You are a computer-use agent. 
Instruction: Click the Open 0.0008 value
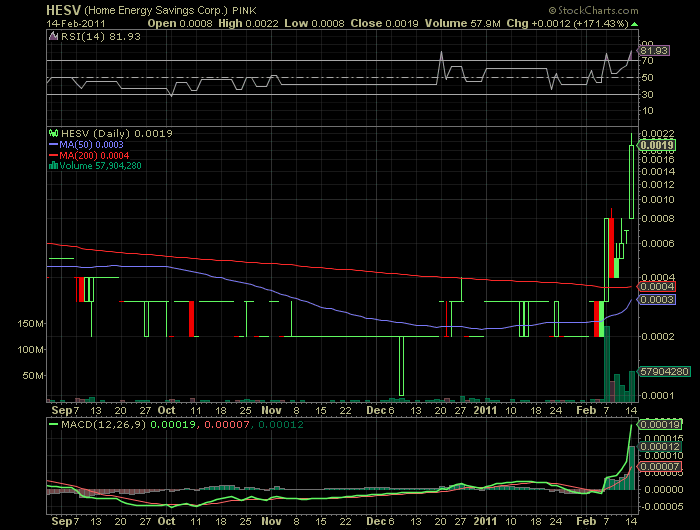point(180,23)
